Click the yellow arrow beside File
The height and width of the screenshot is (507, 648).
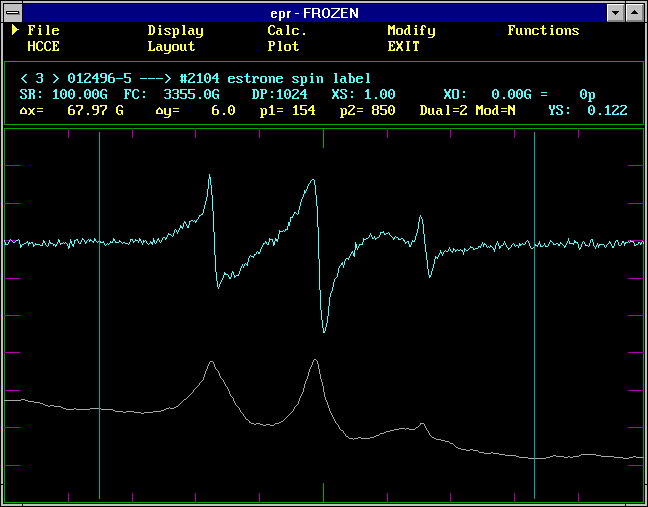click(x=16, y=30)
